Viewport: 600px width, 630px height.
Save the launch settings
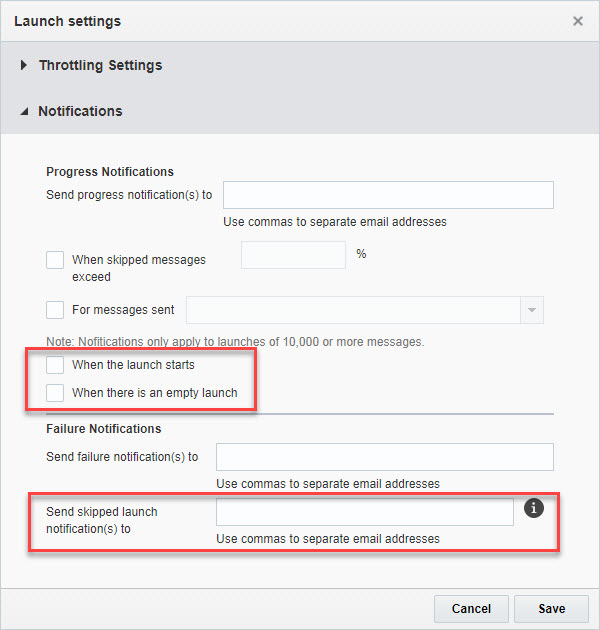tap(551, 608)
